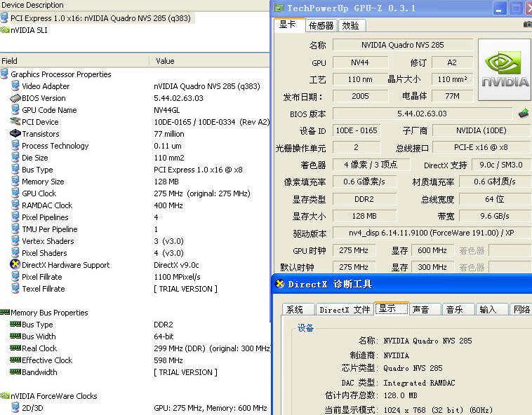Open the DirectX 文件 tab
This screenshot has height=415, width=532.
[x=344, y=309]
